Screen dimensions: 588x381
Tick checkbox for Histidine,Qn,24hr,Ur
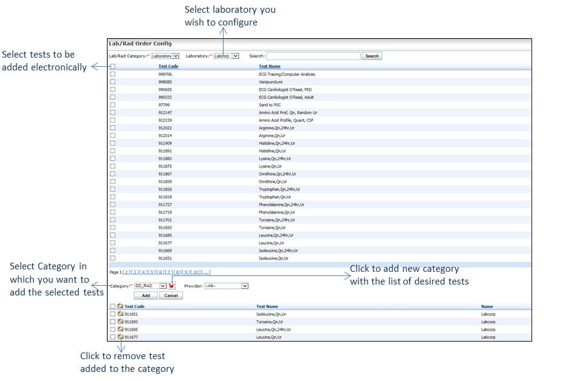113,143
